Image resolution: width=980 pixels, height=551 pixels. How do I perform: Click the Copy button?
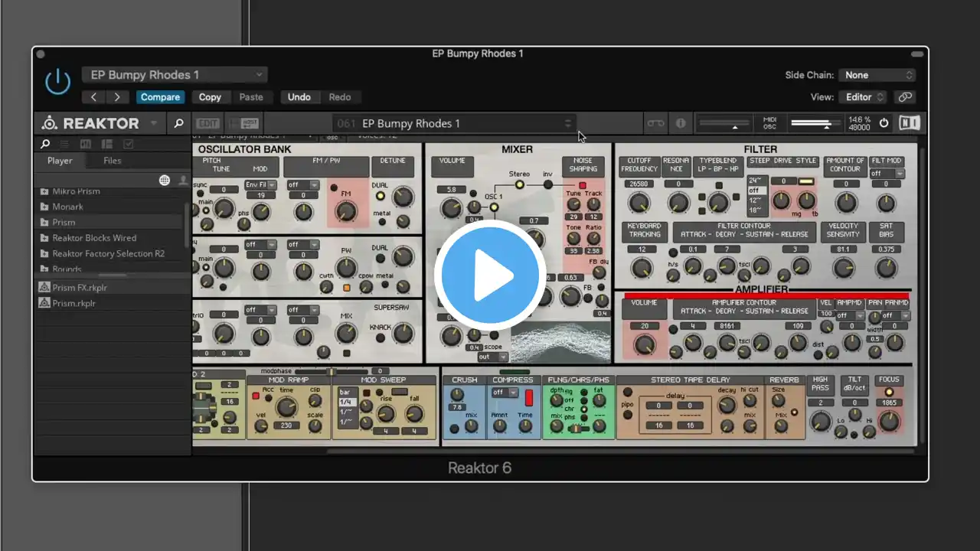210,97
